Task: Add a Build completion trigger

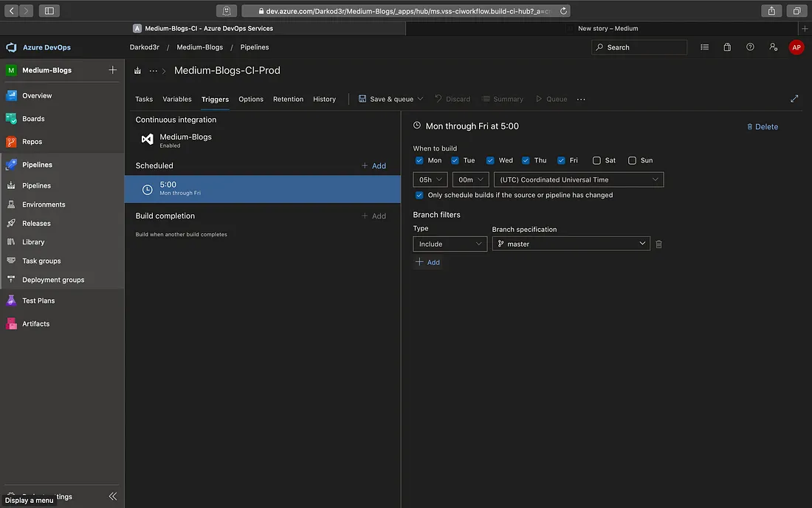Action: pos(374,216)
